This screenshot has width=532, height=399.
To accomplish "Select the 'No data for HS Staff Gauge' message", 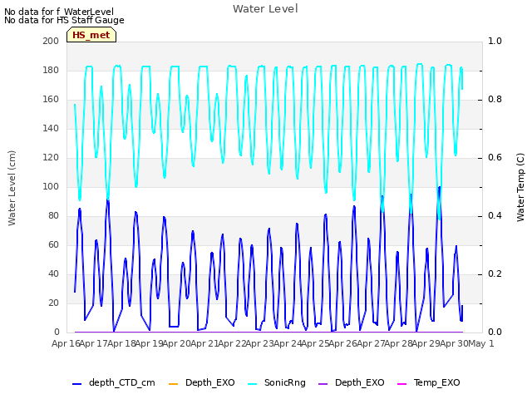I will pos(64,20).
